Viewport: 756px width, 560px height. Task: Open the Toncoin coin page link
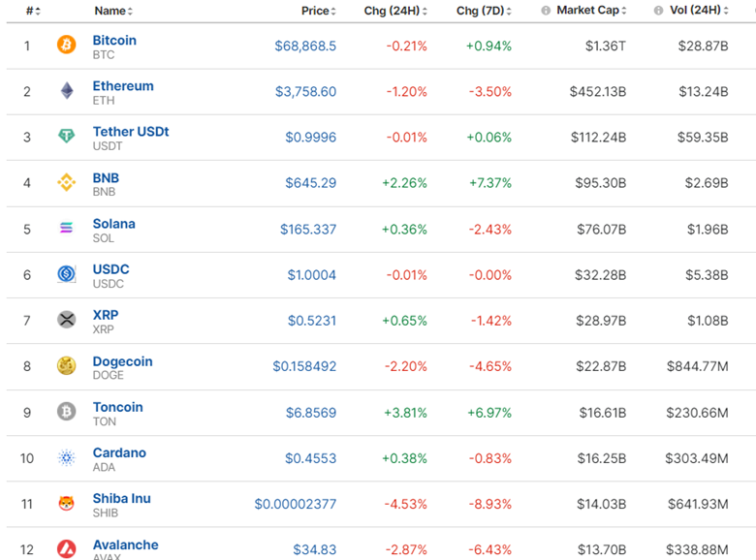117,407
